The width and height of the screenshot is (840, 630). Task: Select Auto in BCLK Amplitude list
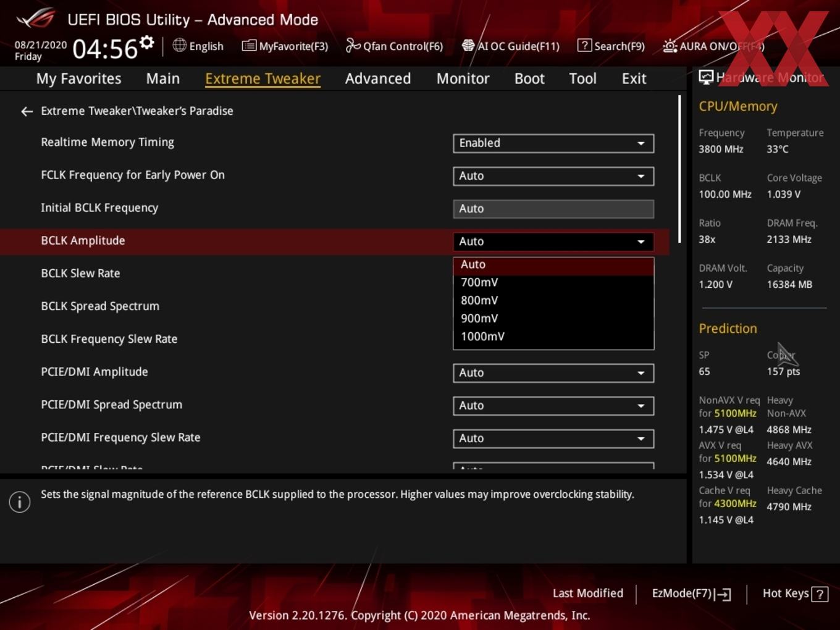click(x=553, y=265)
